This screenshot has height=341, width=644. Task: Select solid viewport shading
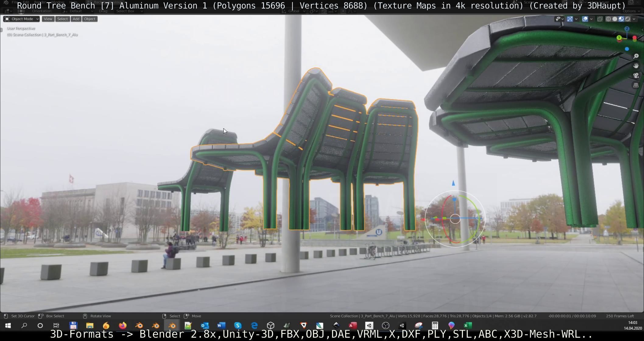(x=615, y=19)
